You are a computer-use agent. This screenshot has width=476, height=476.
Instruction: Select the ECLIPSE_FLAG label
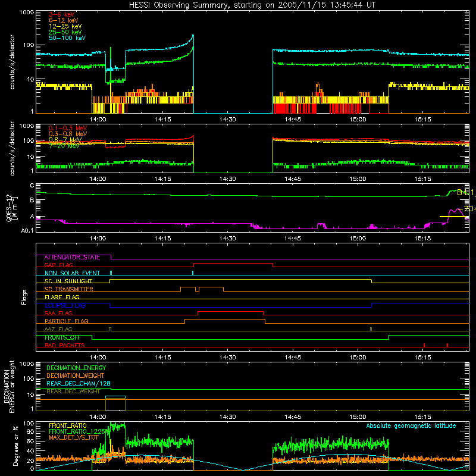[x=65, y=305]
